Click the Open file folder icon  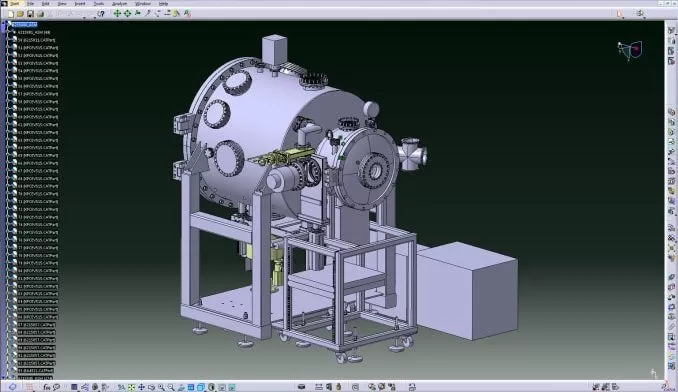point(20,14)
